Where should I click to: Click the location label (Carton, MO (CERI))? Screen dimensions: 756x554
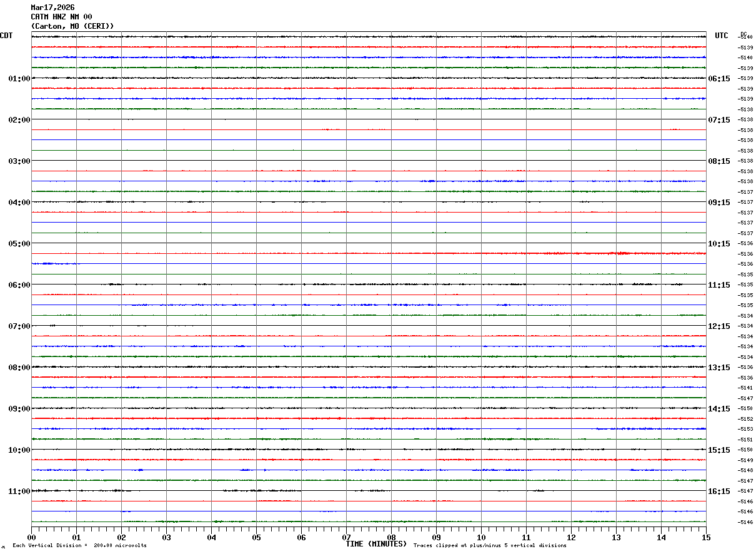[72, 26]
